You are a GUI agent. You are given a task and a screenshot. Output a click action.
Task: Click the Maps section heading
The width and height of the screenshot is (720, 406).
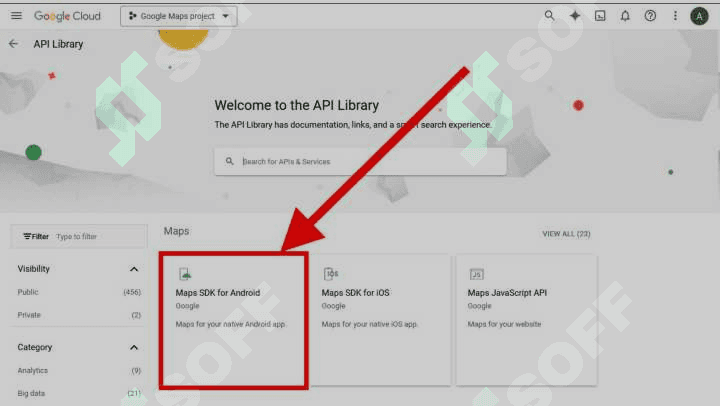[176, 231]
